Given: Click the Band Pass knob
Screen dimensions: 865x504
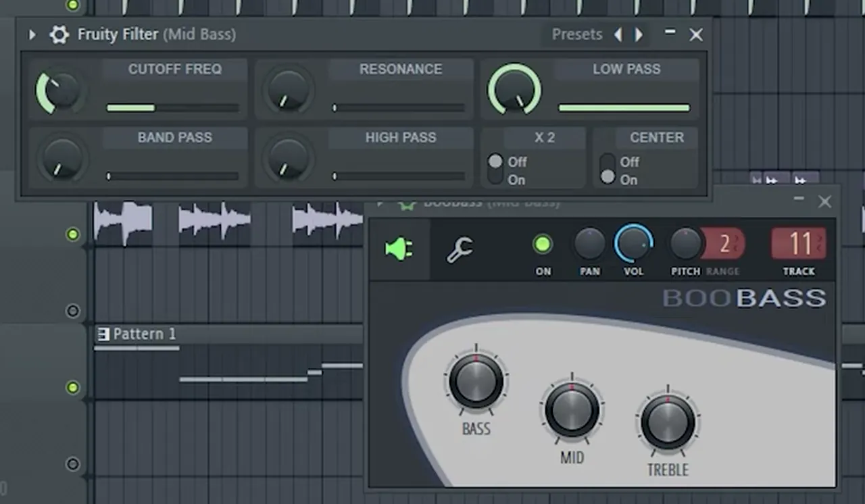Looking at the screenshot, I should tap(61, 158).
